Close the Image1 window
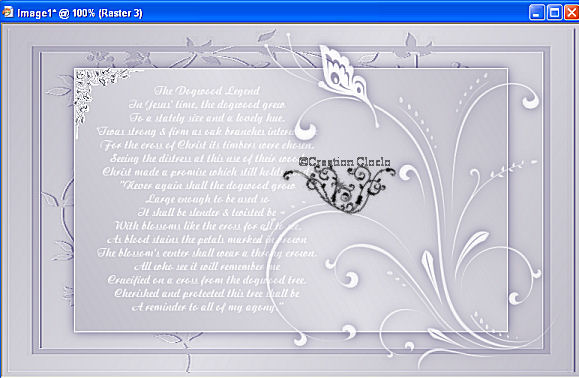 572,13
